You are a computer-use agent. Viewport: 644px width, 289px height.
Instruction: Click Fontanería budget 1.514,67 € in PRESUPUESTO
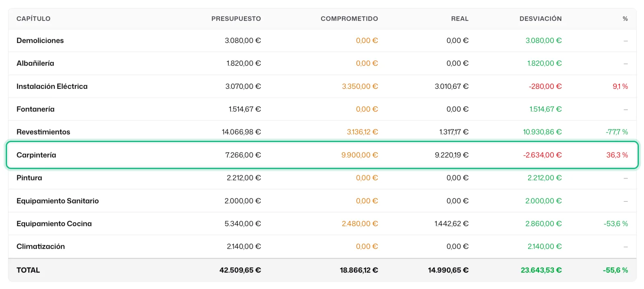click(x=245, y=109)
